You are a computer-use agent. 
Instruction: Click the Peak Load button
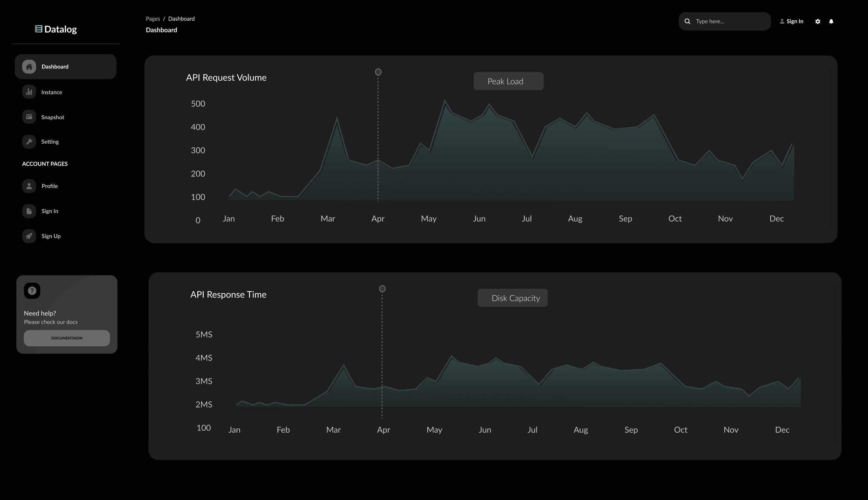coord(508,81)
